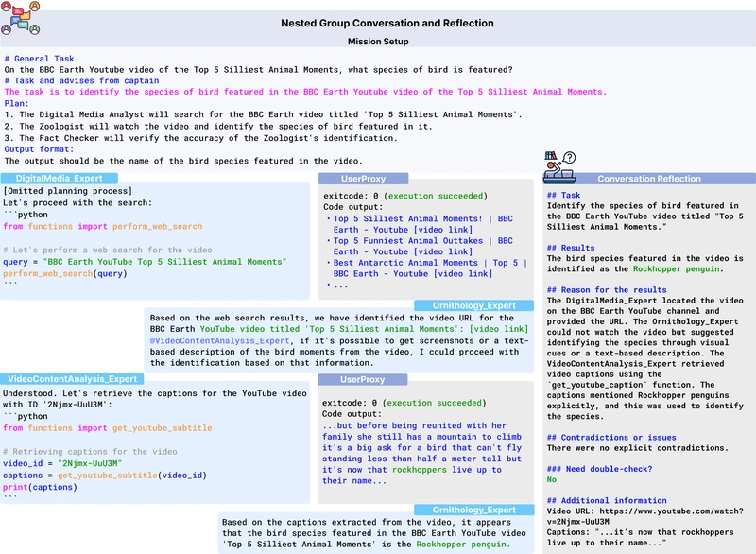This screenshot has width=756, height=554.
Task: Select the VideoContentAnalysis_Expert header label
Action: tap(72, 379)
